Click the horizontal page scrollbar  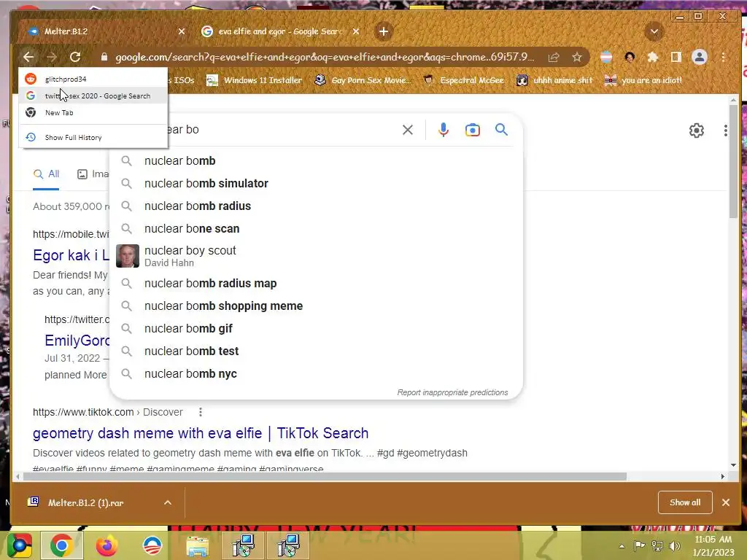(324, 477)
